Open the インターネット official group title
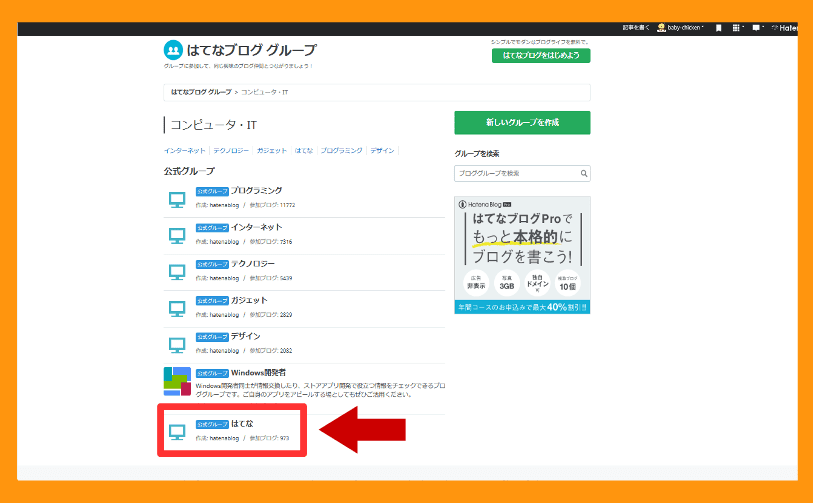This screenshot has height=503, width=813. pos(256,227)
